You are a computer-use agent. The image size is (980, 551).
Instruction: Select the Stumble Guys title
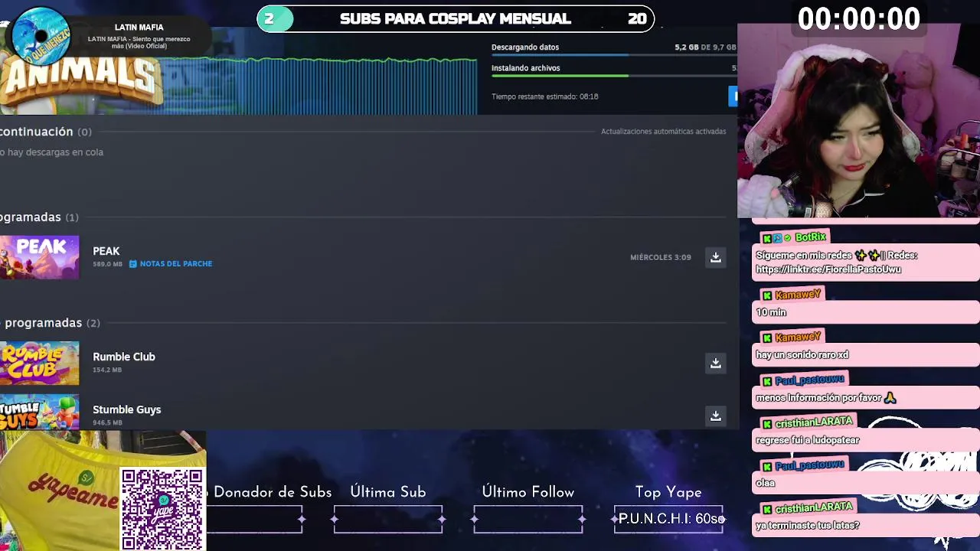click(127, 409)
